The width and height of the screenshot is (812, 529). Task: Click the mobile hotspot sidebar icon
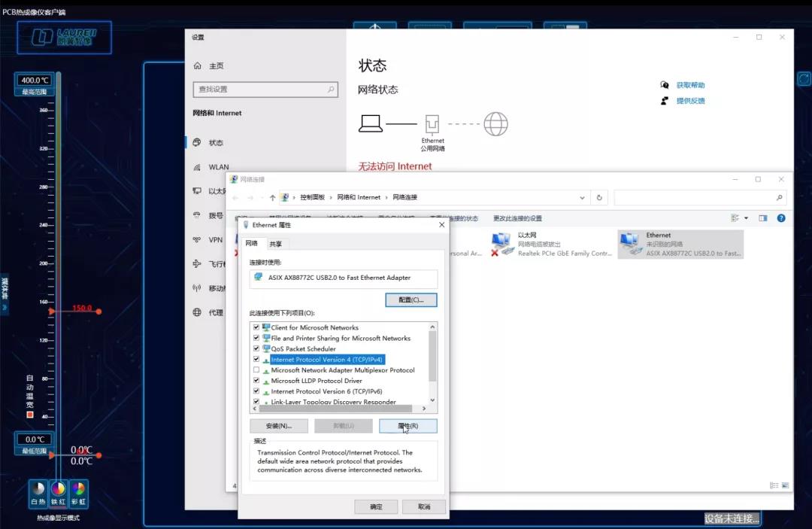tap(197, 288)
